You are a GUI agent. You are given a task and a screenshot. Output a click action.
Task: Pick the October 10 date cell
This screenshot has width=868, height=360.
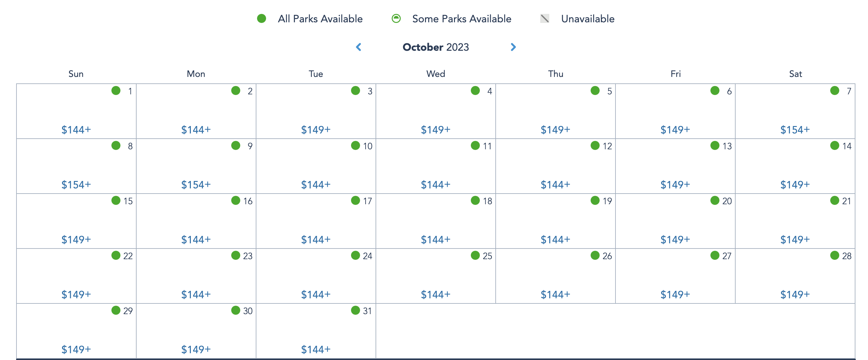pos(316,166)
